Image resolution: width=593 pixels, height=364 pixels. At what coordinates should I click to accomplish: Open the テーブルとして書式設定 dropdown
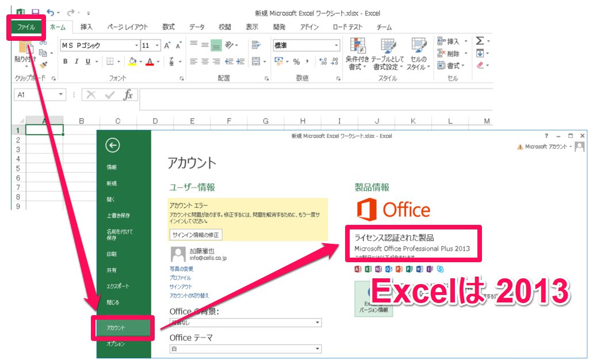point(388,54)
